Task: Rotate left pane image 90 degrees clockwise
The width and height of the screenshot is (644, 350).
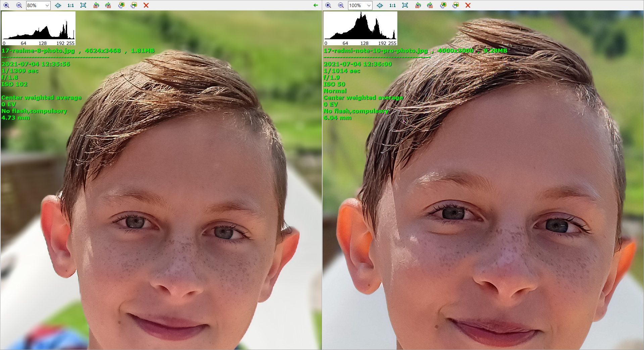Action: click(108, 5)
